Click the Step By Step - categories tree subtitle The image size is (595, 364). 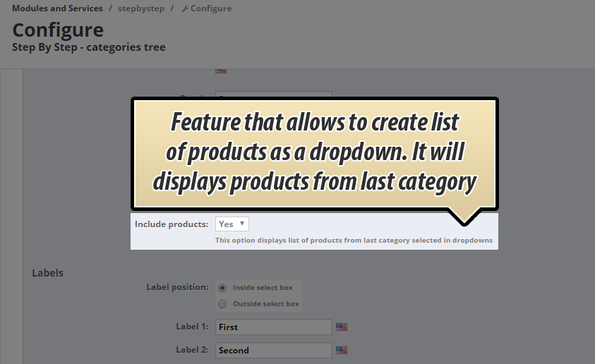point(89,47)
